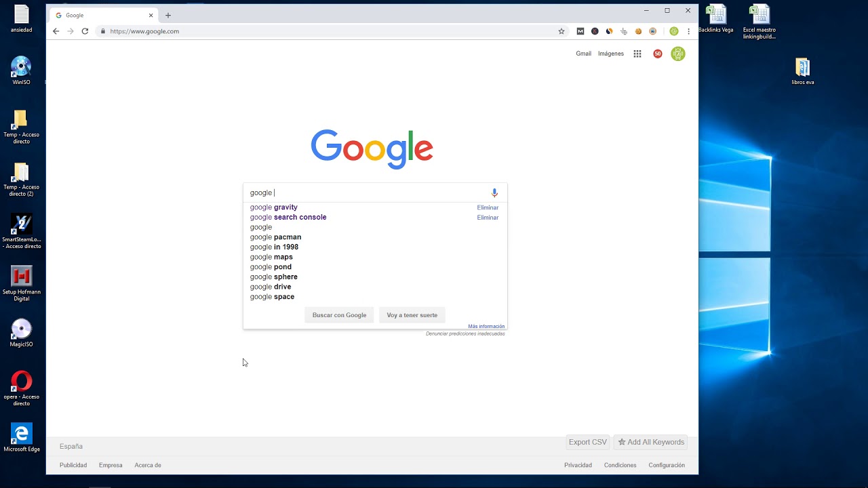The width and height of the screenshot is (868, 488).
Task: Open Empresa footer link
Action: point(111,465)
